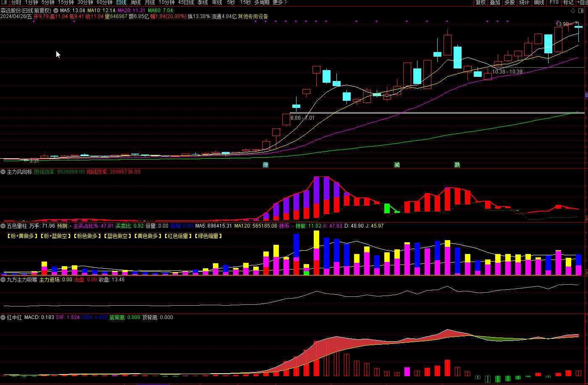Viewport: 588px width, 385px height.
Task: Switch to the 年线 yearly chart tab
Action: coord(217,3)
